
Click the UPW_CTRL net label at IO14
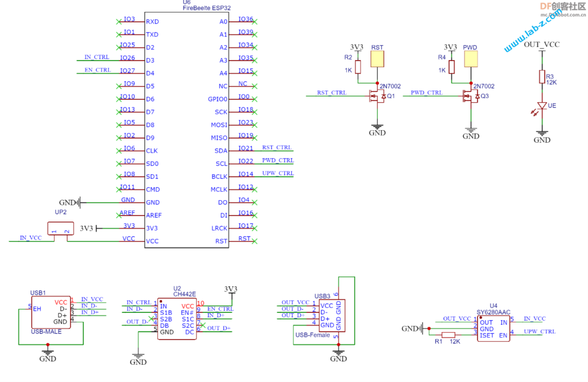coord(278,173)
